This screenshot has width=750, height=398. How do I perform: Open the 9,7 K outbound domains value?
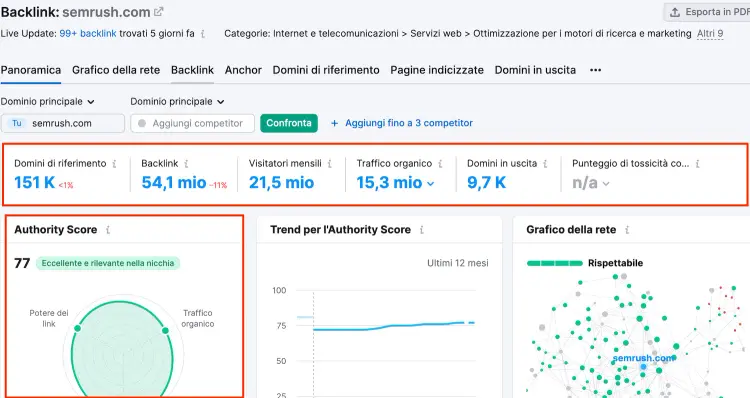[x=486, y=182]
